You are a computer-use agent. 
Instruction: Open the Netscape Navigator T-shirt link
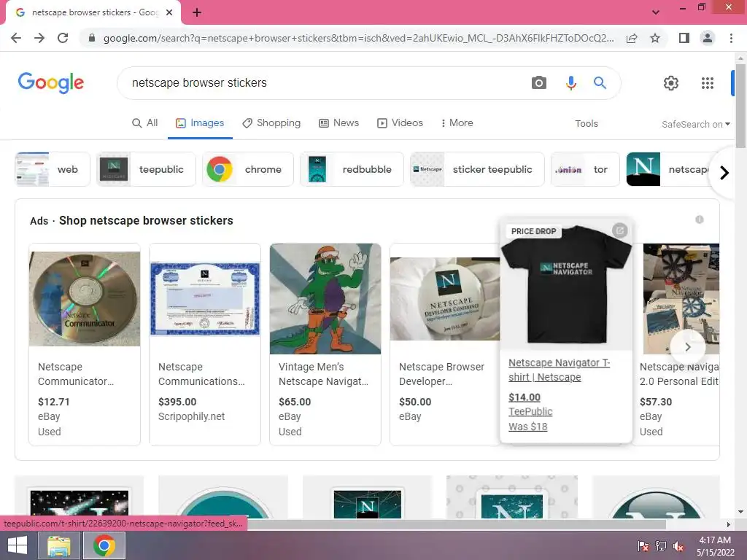[x=559, y=370]
